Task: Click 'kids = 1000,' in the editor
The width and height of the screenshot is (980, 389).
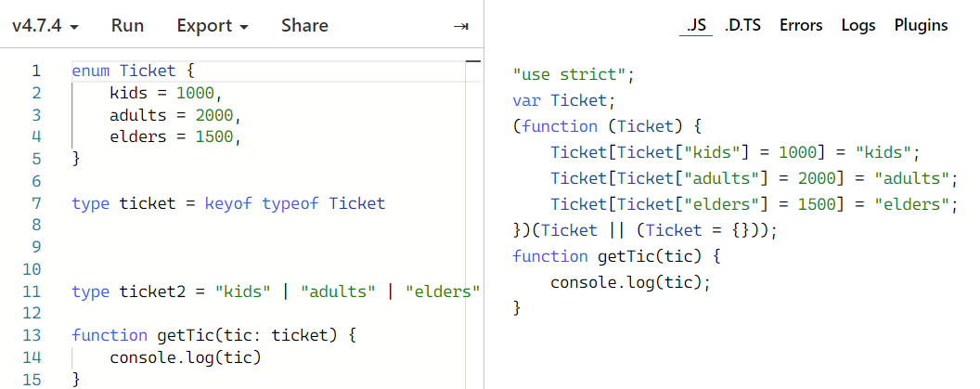Action: (x=166, y=93)
